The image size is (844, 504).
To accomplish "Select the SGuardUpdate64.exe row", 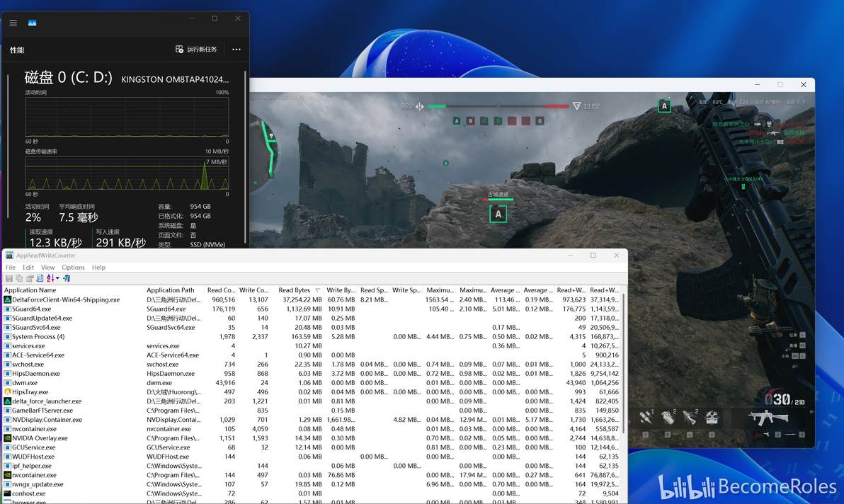I will tap(312, 318).
